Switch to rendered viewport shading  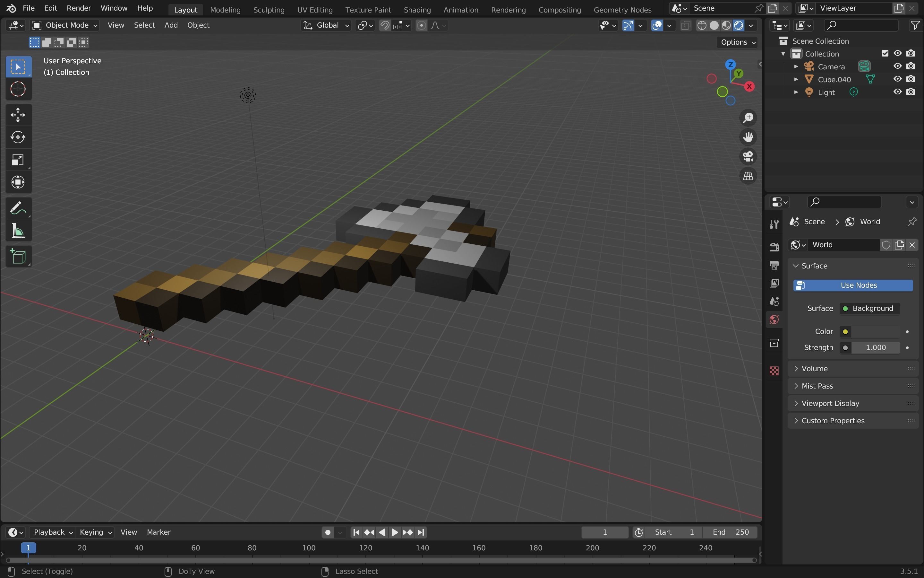click(x=739, y=25)
